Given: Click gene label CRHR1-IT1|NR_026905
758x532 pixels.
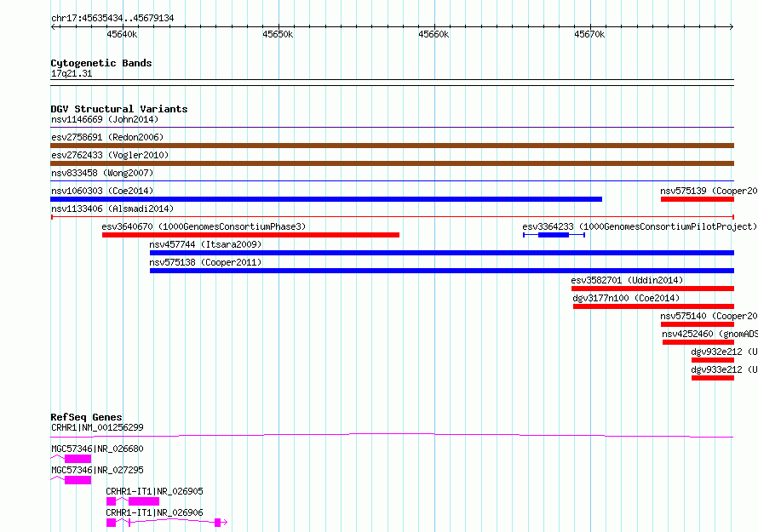Looking at the screenshot, I should 155,491.
